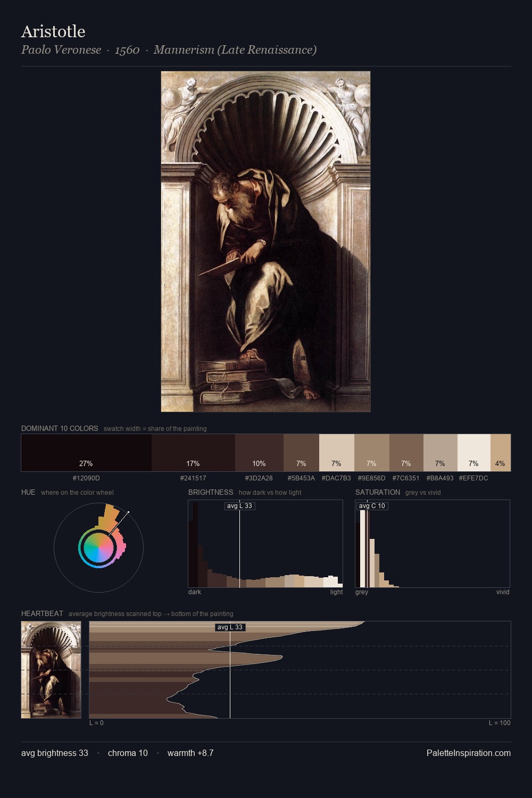Click the 'grey vs vivid' caption

[x=423, y=493]
